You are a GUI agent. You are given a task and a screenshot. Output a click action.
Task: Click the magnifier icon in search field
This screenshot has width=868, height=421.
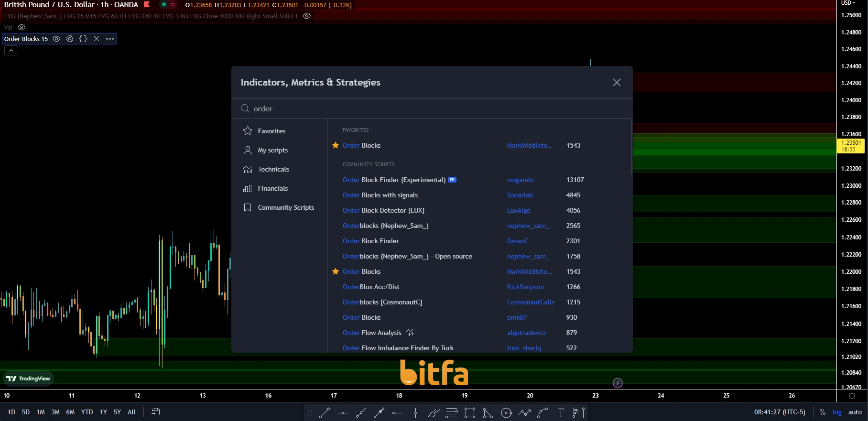click(245, 108)
